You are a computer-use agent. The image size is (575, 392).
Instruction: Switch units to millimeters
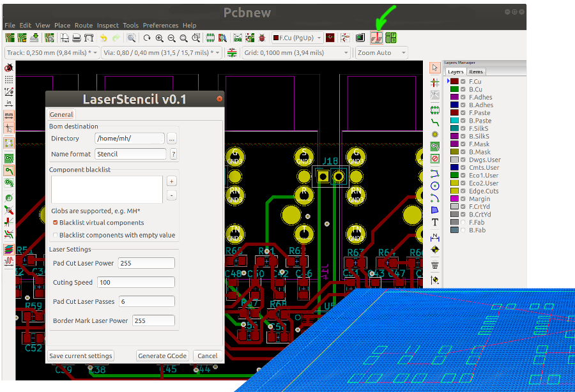click(9, 116)
